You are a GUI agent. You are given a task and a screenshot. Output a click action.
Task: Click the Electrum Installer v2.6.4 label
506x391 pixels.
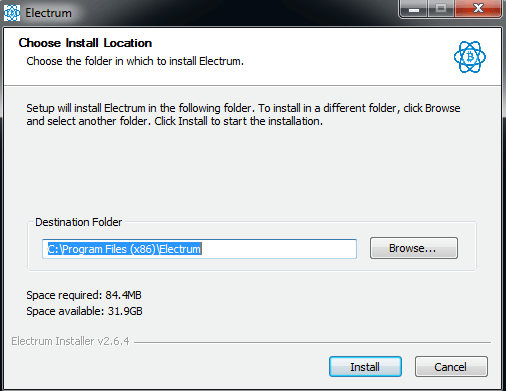70,341
